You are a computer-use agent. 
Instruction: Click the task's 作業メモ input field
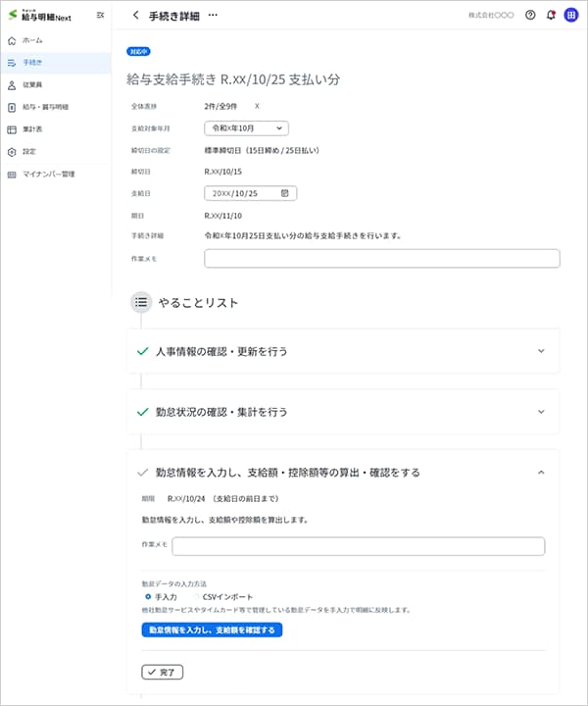tap(358, 546)
